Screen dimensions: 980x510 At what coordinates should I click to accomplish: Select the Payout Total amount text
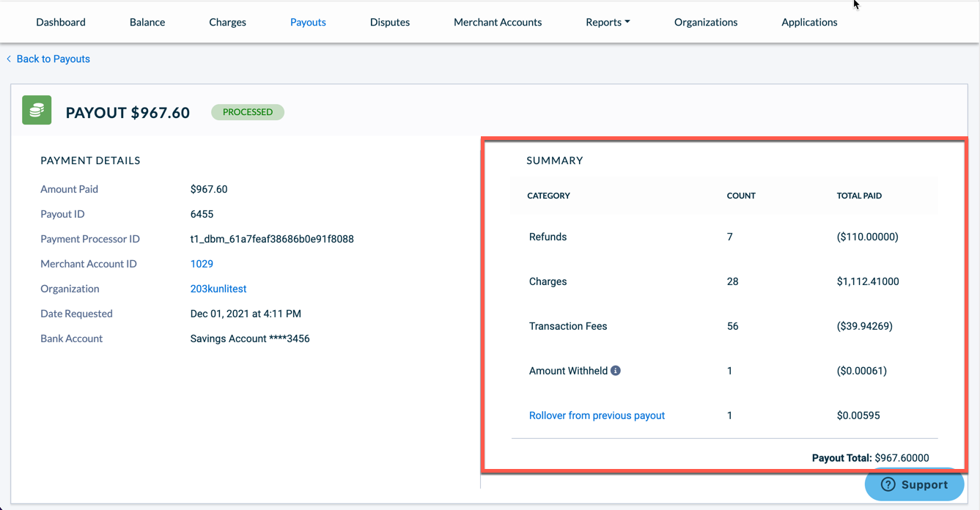[871, 457]
